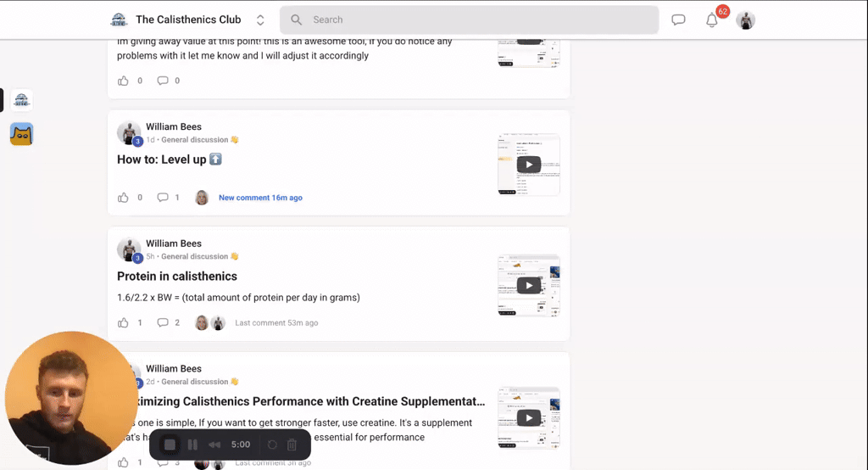
Task: Like the 'How to: Level up' post
Action: pos(123,198)
